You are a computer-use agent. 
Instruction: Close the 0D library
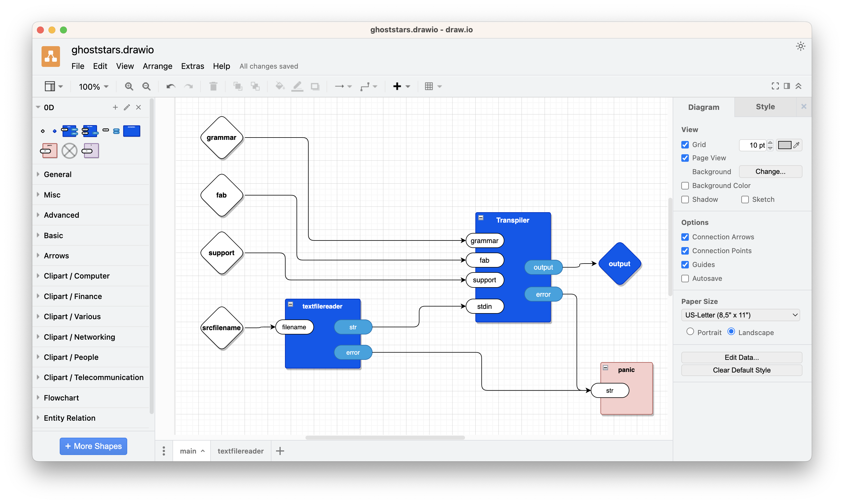(x=138, y=107)
